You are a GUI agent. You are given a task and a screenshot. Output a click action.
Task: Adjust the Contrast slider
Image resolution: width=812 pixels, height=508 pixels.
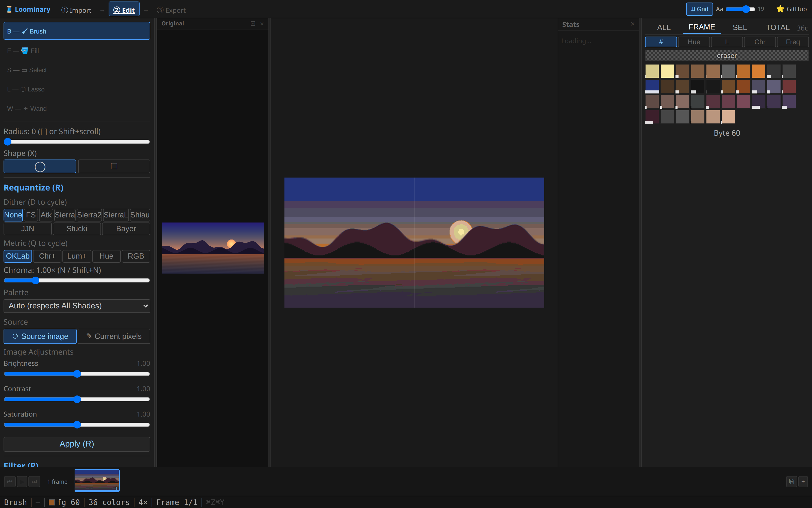pos(76,399)
